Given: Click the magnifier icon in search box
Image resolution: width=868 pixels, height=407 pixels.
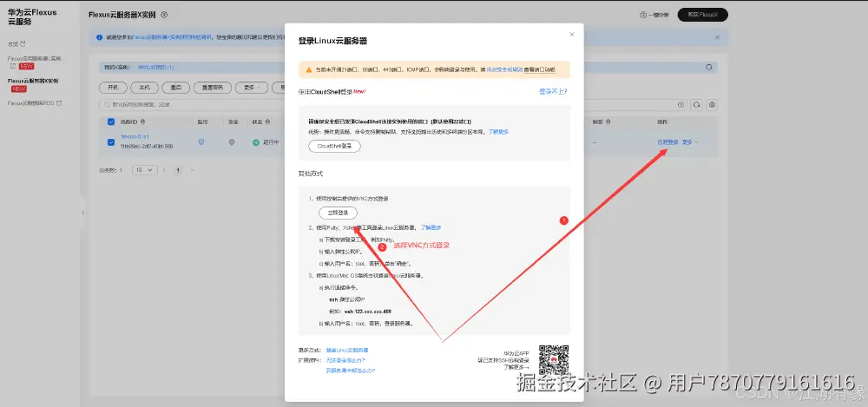Looking at the screenshot, I should click(x=106, y=104).
